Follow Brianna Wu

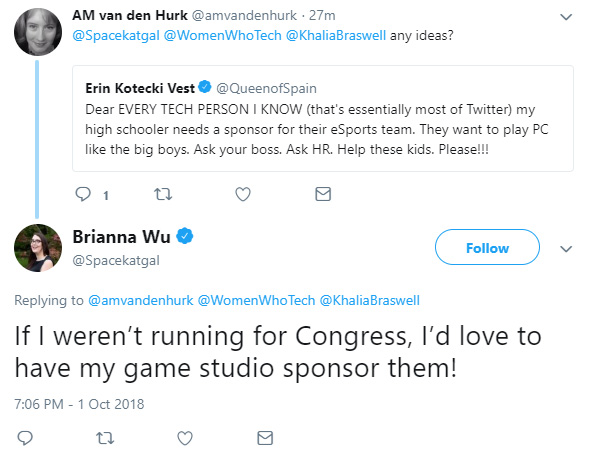click(x=487, y=247)
